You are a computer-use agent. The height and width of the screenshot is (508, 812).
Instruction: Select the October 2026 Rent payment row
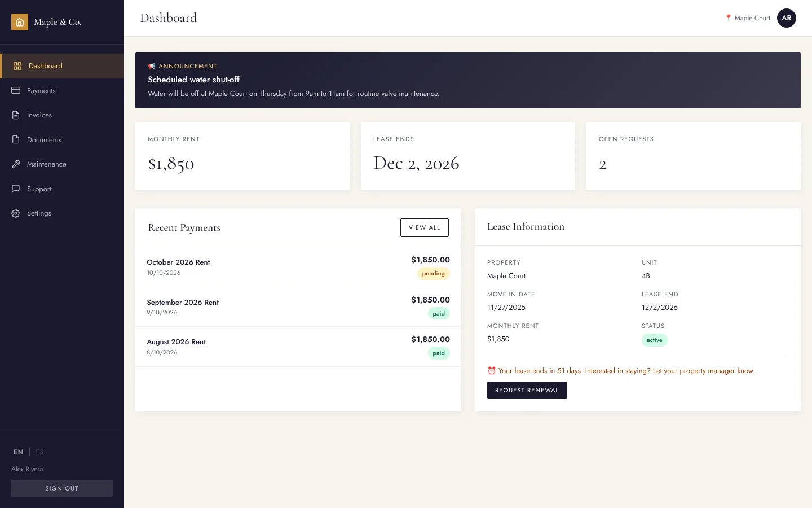298,267
